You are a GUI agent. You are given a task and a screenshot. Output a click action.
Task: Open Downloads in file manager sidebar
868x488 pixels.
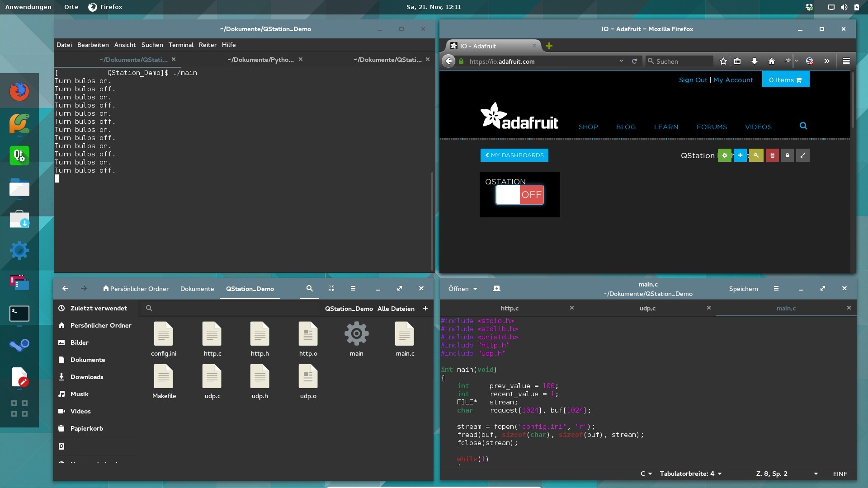(87, 377)
